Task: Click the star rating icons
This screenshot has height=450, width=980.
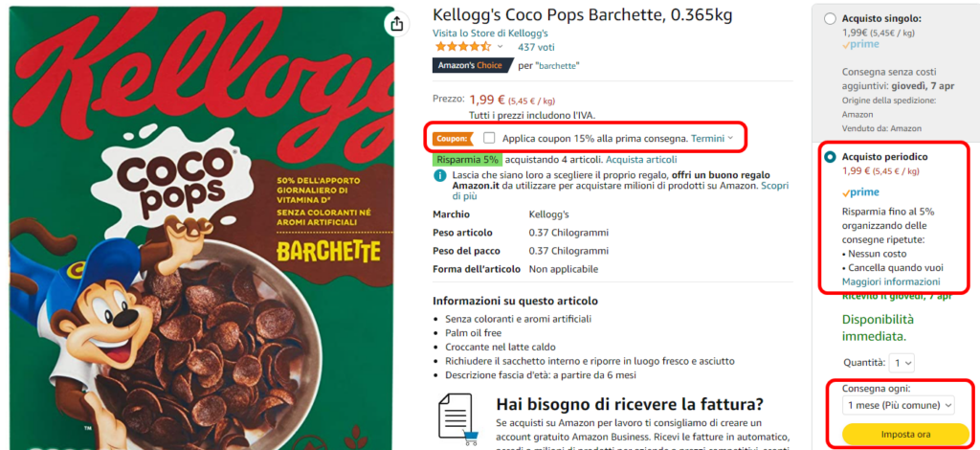Action: click(462, 47)
